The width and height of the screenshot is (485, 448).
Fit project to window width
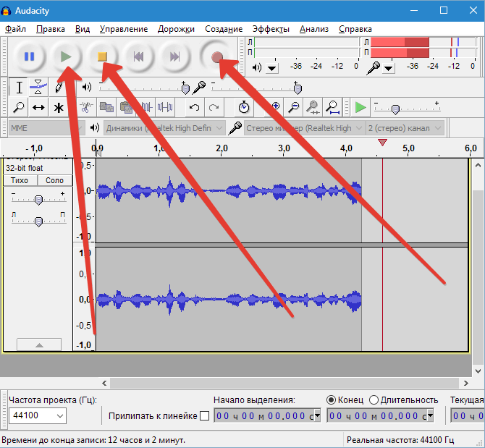(x=332, y=108)
